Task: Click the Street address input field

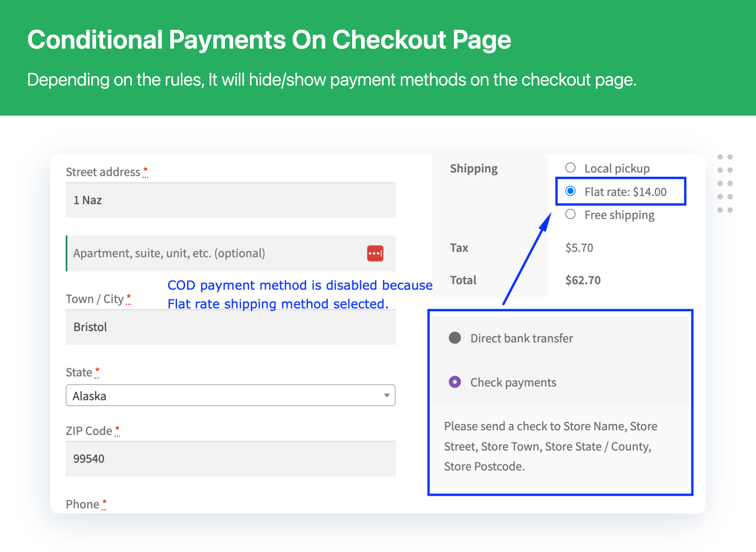Action: coord(230,200)
